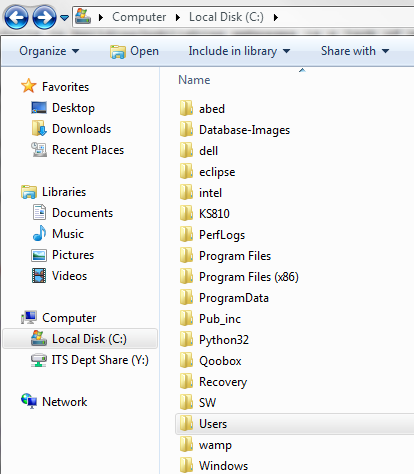Go back using the blue Back arrow

pos(16,17)
